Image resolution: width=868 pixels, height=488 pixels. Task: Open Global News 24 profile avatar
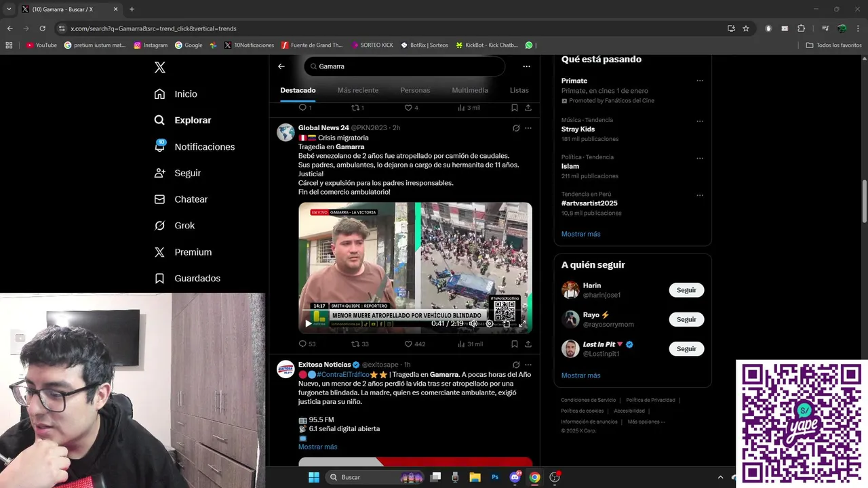point(285,132)
